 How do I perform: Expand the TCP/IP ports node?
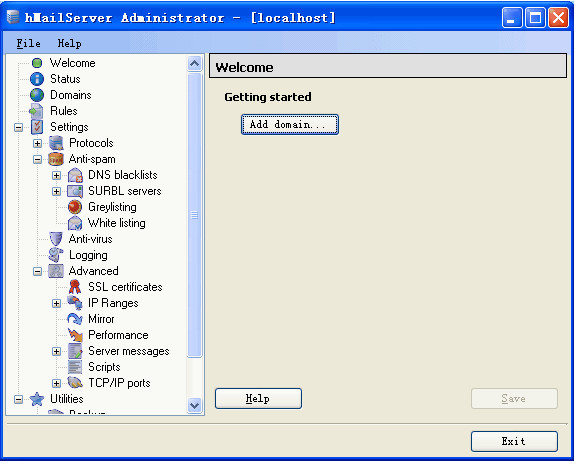pyautogui.click(x=56, y=384)
